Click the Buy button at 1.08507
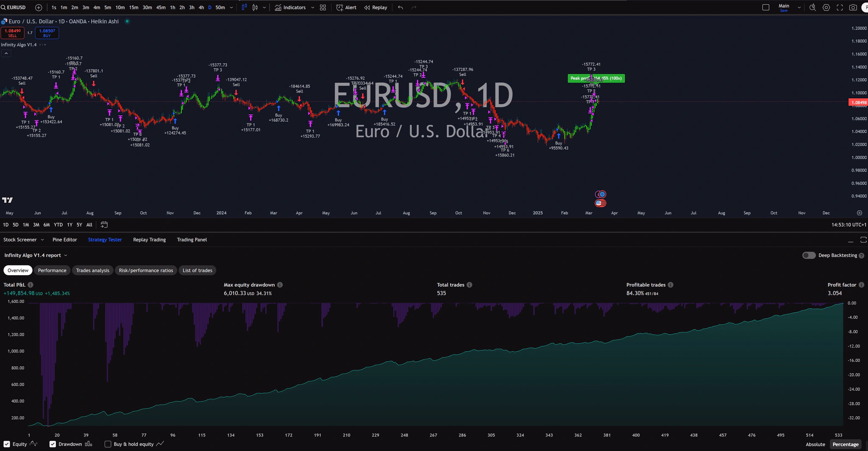 tap(47, 33)
